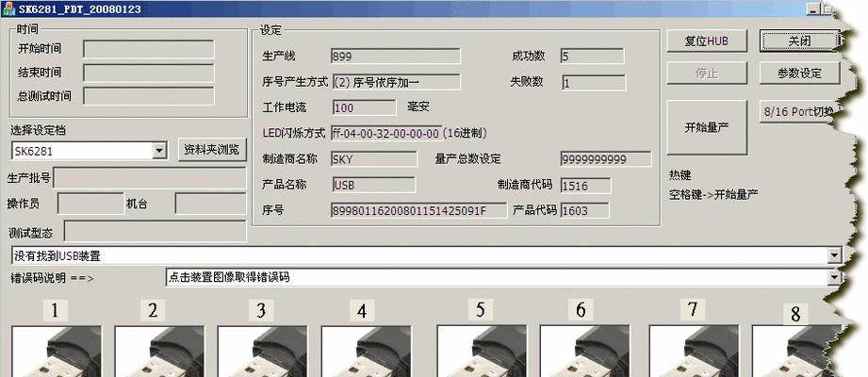Click the 开始时间 start time field
The height and width of the screenshot is (377, 868).
click(x=149, y=49)
